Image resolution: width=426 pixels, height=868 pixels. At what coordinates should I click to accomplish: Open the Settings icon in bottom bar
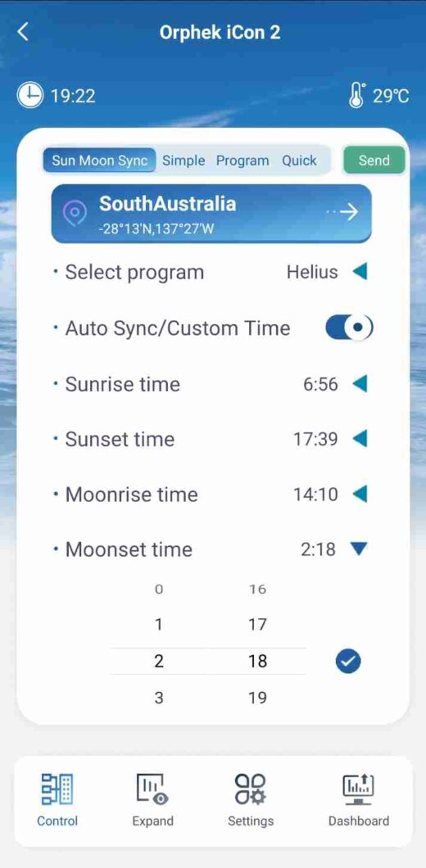pos(251,789)
